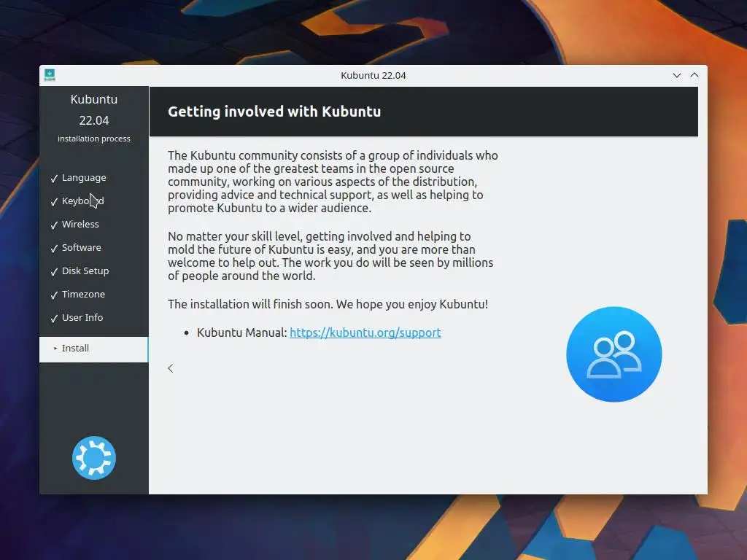Select the Language step in sidebar

click(x=84, y=178)
